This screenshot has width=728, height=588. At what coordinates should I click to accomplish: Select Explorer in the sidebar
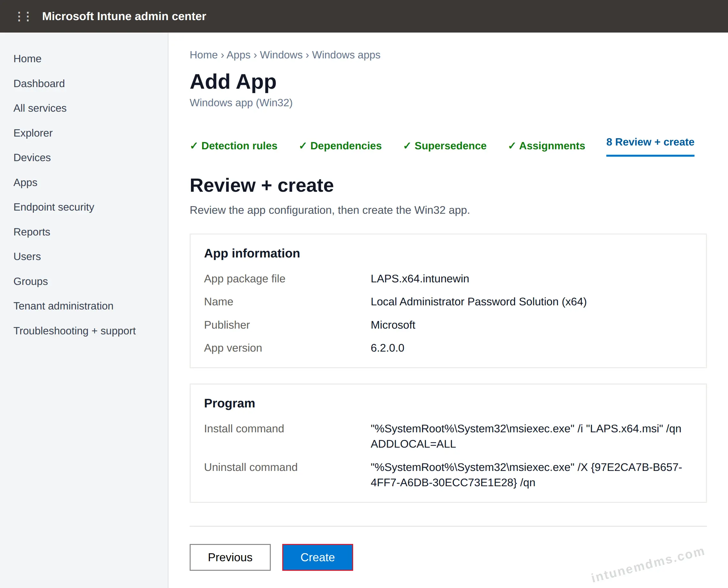pos(33,133)
